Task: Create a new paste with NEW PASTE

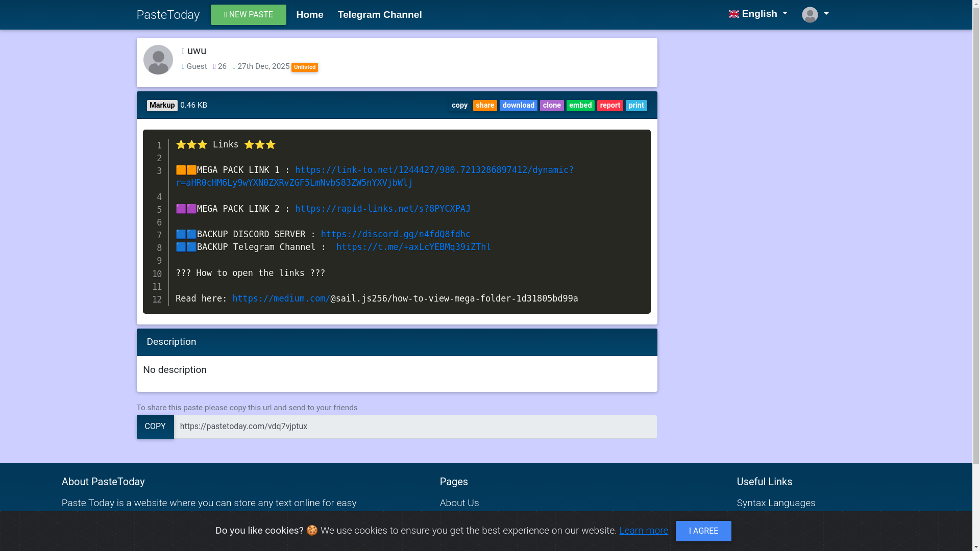Action: point(248,15)
